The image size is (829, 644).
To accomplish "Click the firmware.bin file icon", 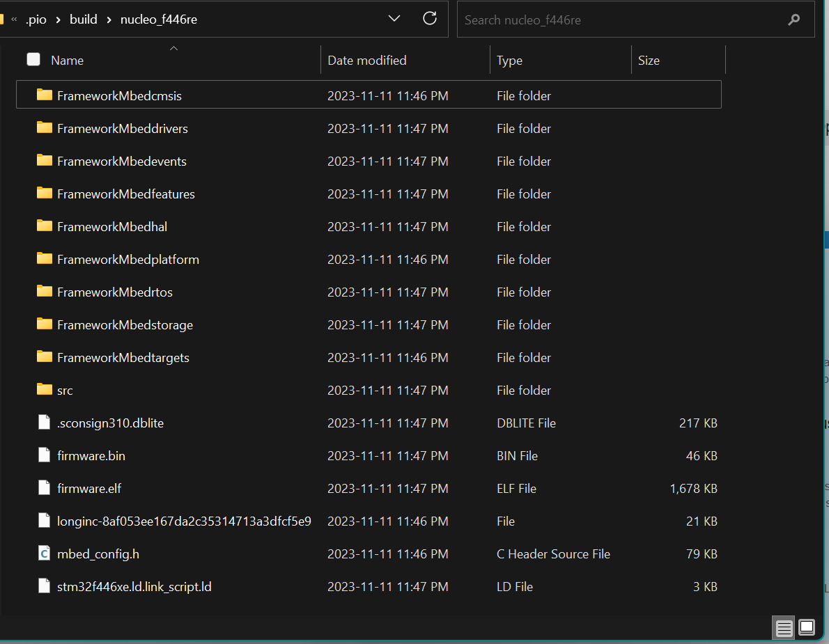I will [x=45, y=455].
